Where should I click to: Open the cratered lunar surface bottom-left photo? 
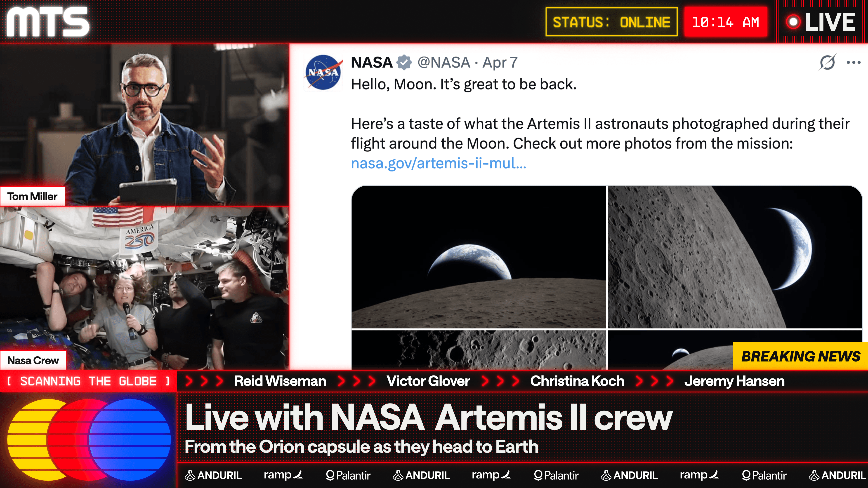point(479,350)
